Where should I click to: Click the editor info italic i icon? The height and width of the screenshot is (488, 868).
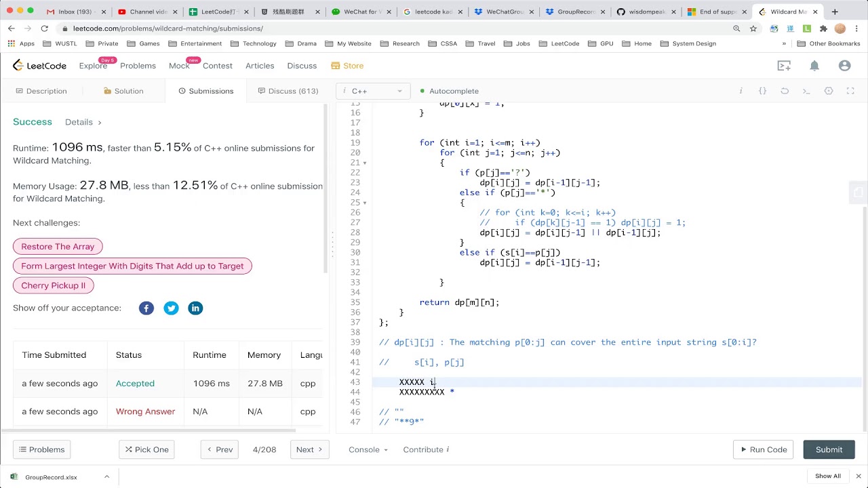tap(741, 91)
